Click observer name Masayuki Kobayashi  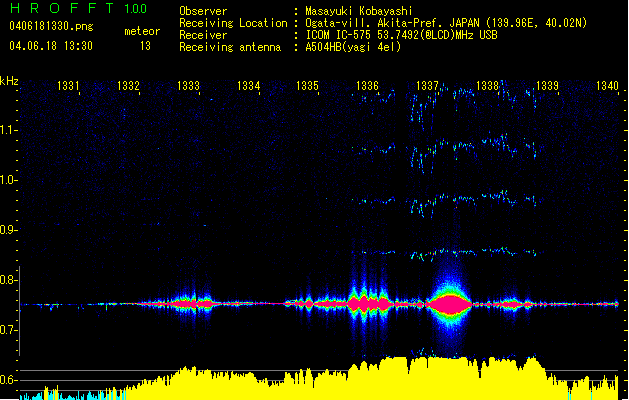[359, 11]
